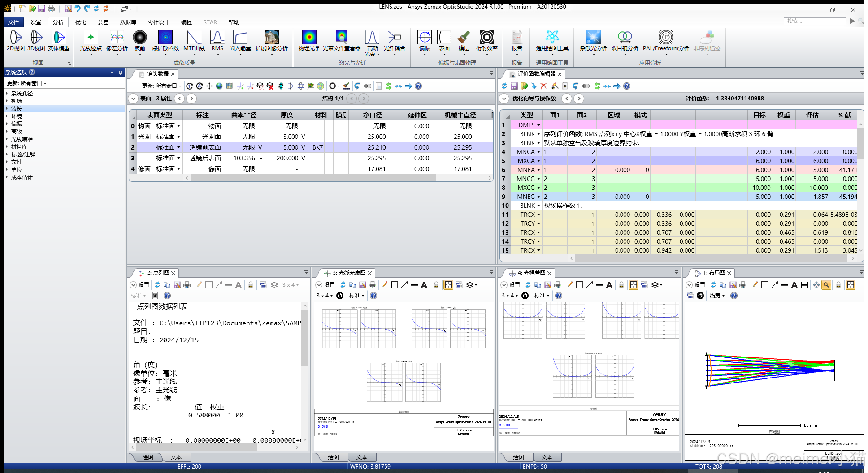Switch to 优化 ribbon tab
Viewport: 868px width, 473px height.
81,22
